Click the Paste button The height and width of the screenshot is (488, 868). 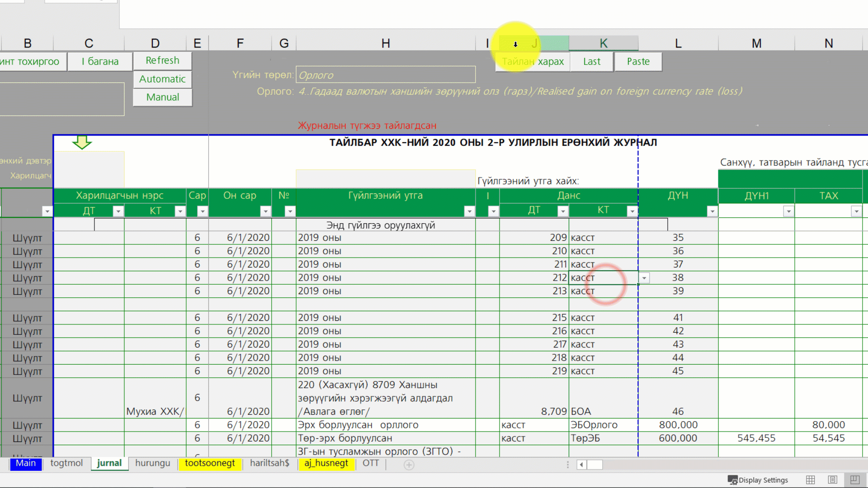point(638,61)
